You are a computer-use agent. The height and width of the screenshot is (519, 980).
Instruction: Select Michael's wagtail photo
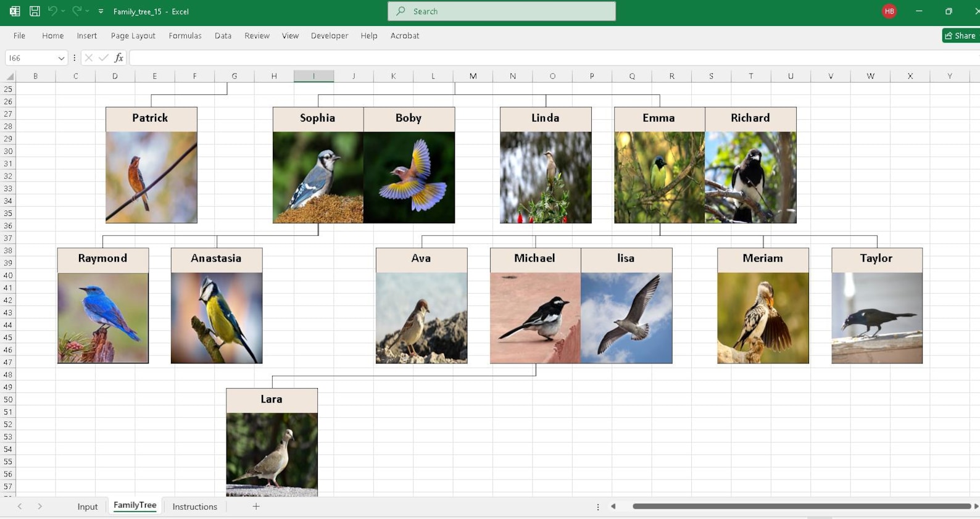(x=536, y=318)
